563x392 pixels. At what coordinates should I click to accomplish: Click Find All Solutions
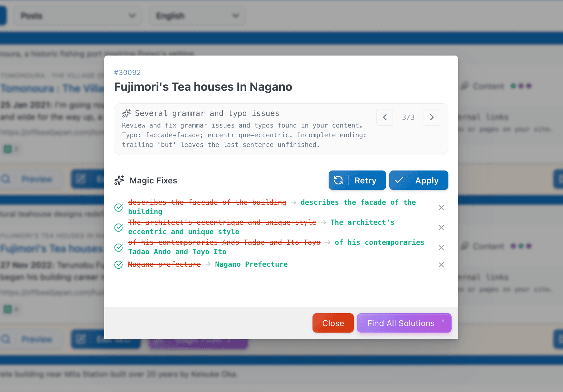404,323
